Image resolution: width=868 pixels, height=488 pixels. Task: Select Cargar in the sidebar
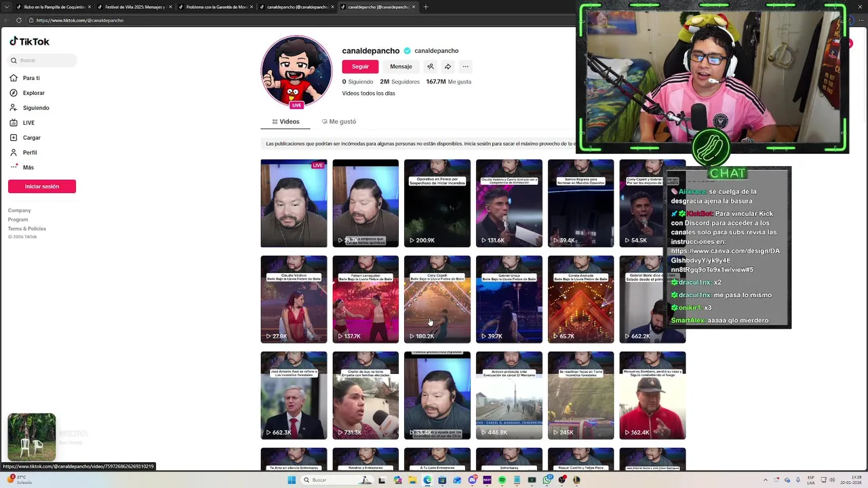coord(31,138)
